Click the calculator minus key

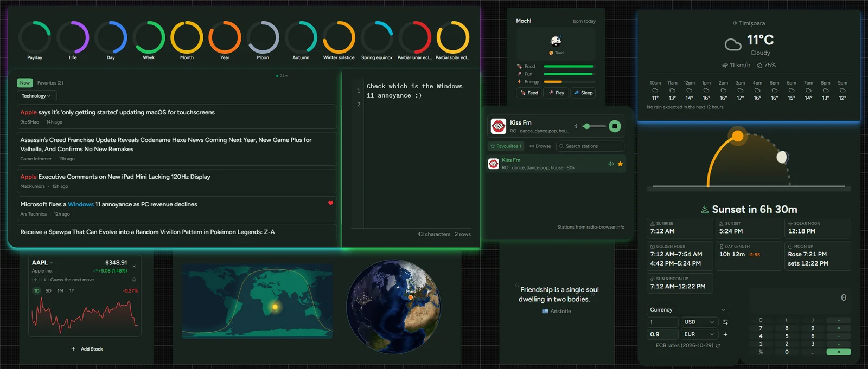(839, 336)
